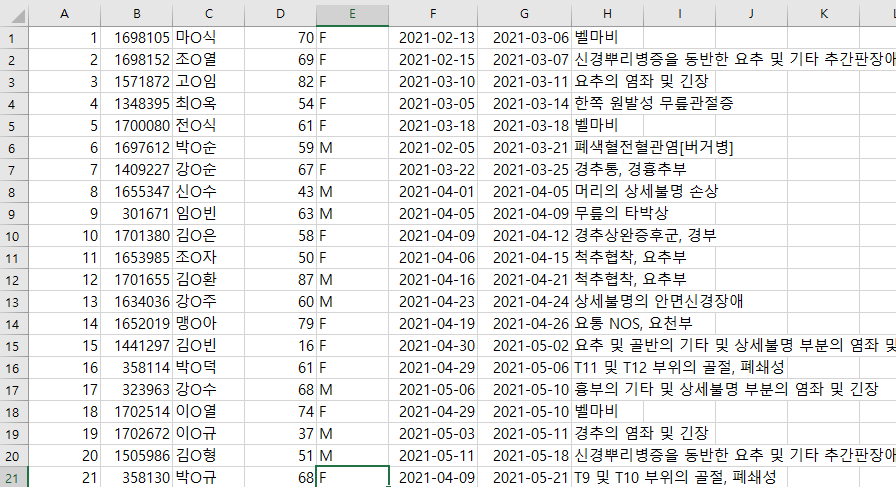Click name cell 박O규
Viewport: 896px width, 487px height.
coord(208,477)
